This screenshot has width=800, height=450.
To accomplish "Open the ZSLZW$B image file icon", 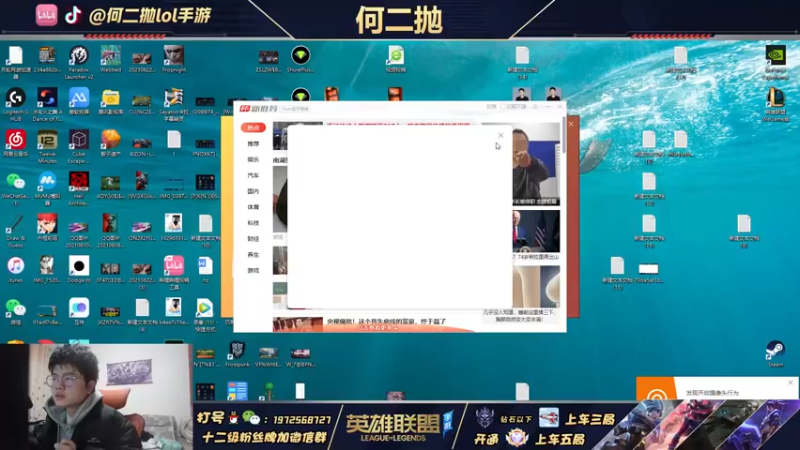I will pos(268,57).
